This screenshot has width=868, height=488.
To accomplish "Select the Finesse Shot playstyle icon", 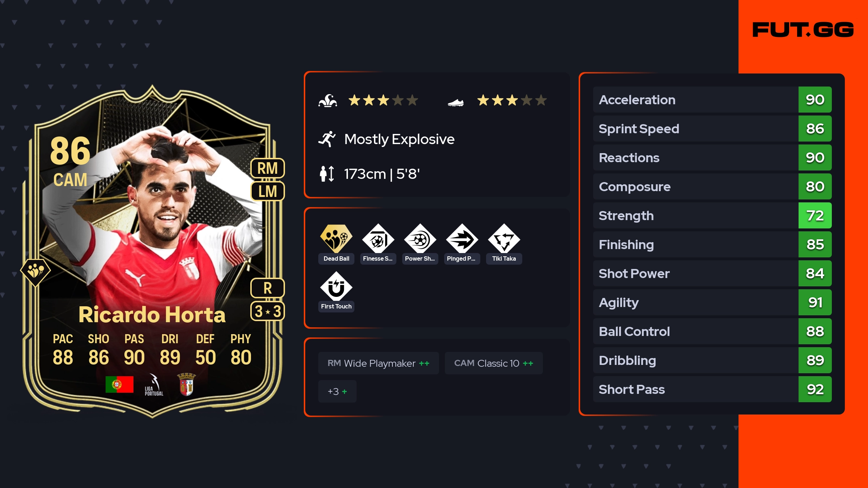I will pos(378,239).
